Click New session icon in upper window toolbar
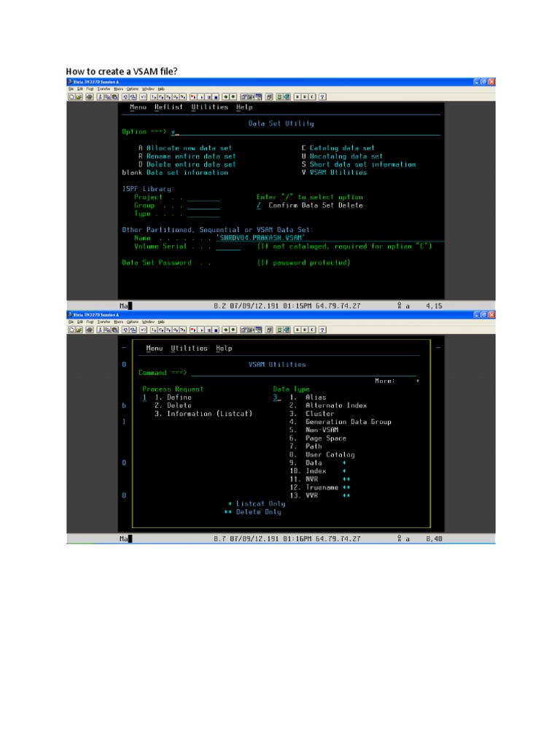 pyautogui.click(x=71, y=97)
